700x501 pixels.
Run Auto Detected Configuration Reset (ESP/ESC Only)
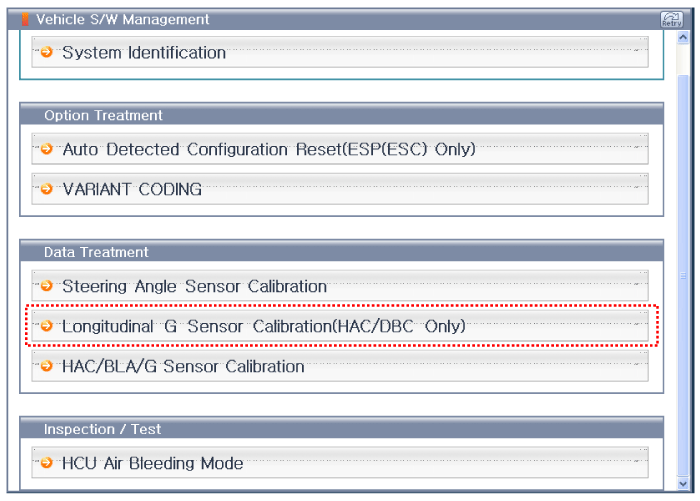268,149
